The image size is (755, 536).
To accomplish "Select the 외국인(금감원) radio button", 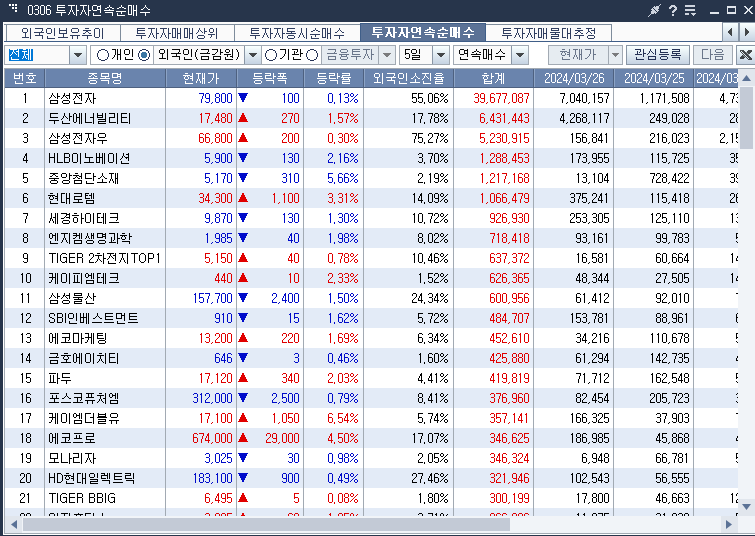I will (x=144, y=55).
